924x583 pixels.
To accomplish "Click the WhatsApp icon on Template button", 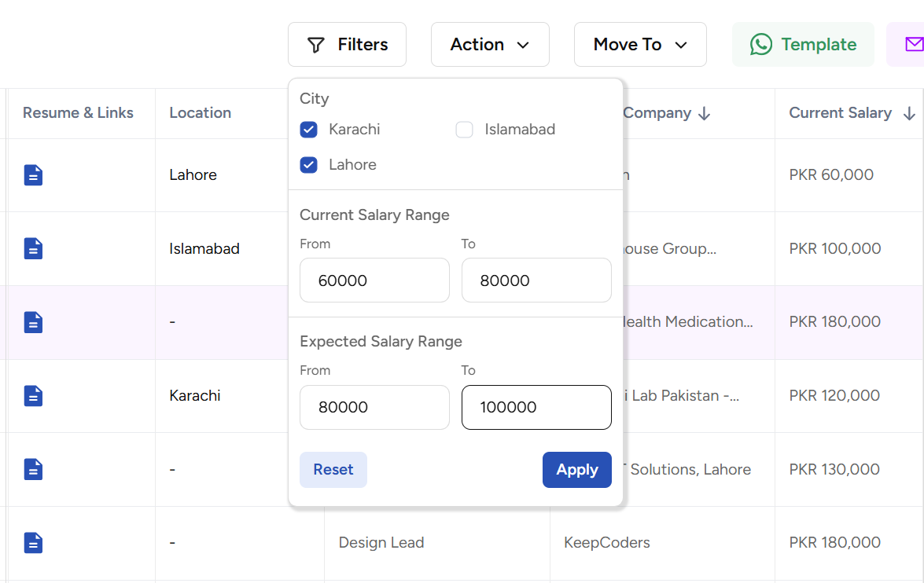I will 760,45.
